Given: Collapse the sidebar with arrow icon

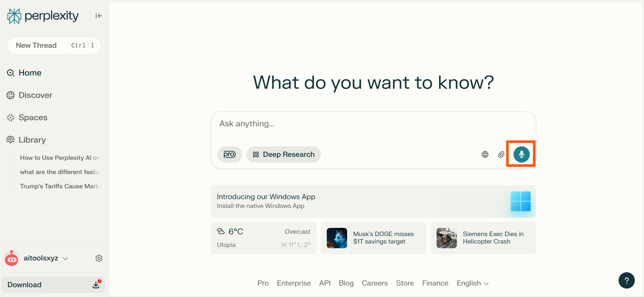Looking at the screenshot, I should (99, 16).
